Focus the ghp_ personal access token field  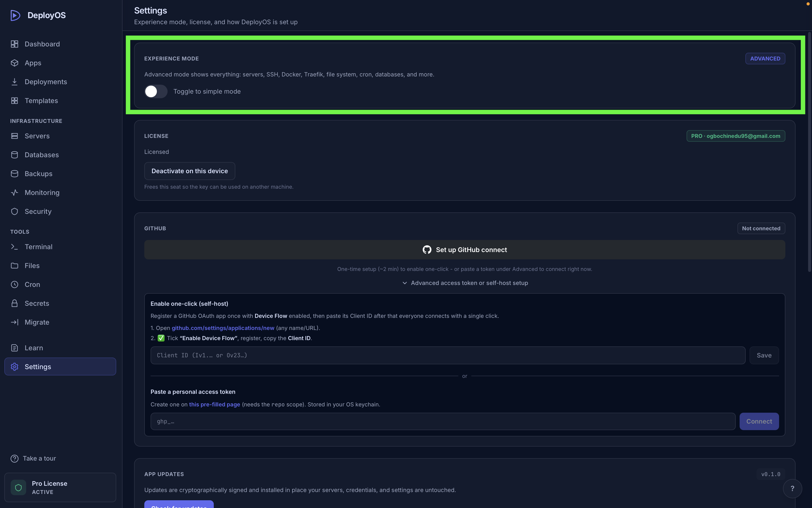tap(443, 421)
